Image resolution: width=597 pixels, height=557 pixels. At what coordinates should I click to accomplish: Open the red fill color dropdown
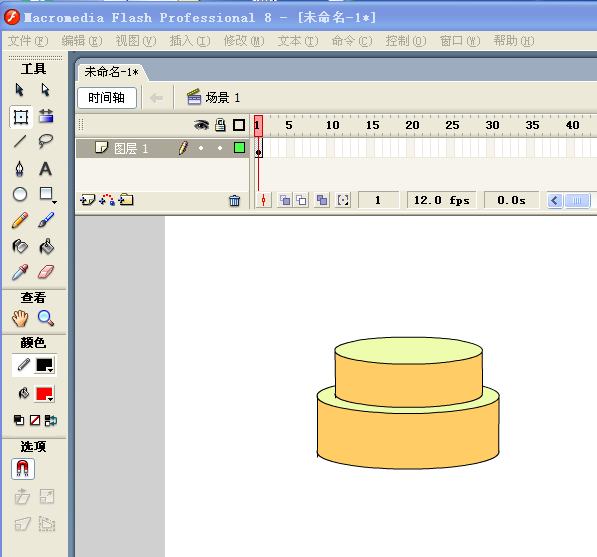point(45,394)
